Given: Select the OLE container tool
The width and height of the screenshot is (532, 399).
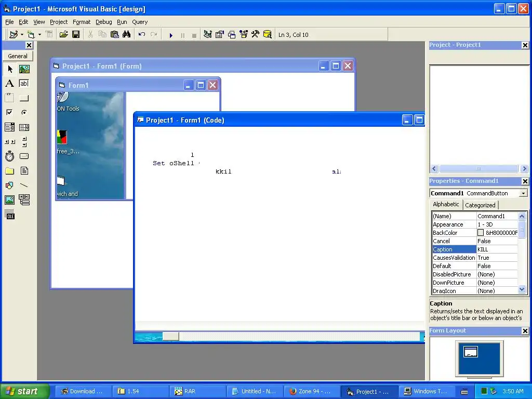Looking at the screenshot, I should (10, 215).
